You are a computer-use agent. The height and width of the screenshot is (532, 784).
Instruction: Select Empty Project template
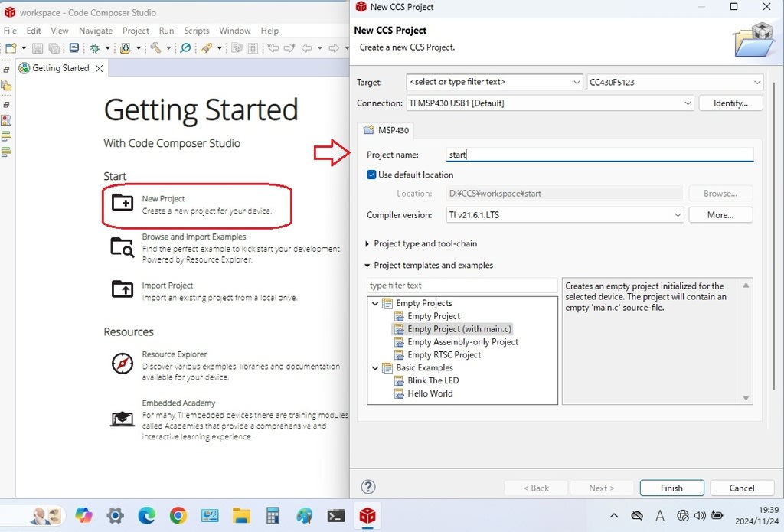(433, 316)
